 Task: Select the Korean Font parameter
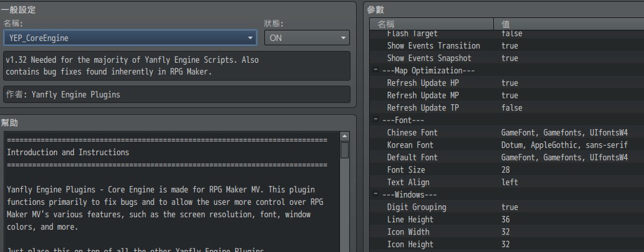[x=410, y=145]
